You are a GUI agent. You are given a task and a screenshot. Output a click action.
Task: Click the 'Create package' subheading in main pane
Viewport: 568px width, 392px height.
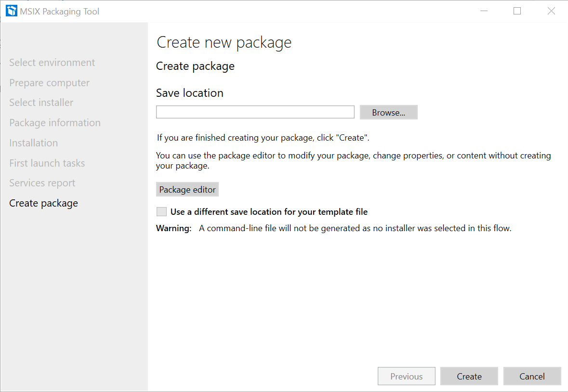click(195, 66)
